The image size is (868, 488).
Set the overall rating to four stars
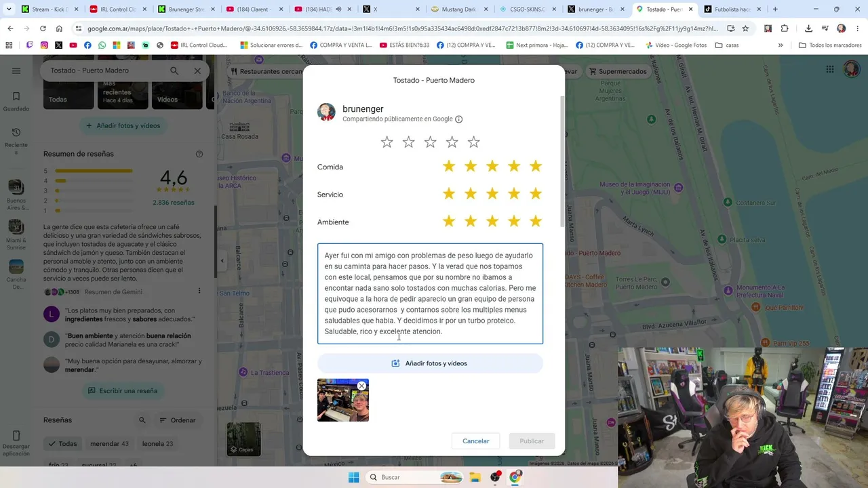click(x=452, y=142)
